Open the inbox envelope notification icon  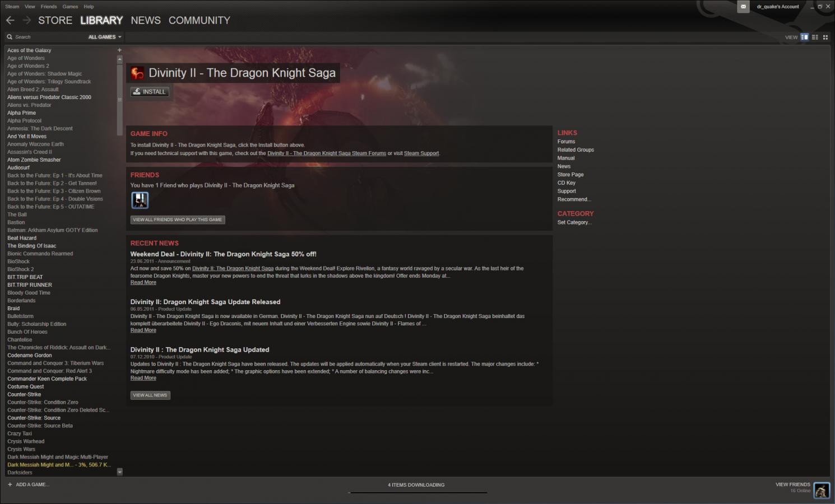(x=743, y=7)
